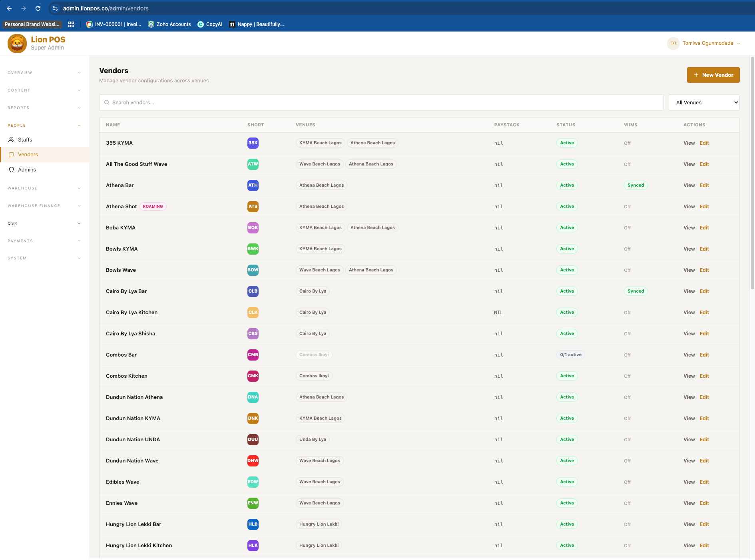The width and height of the screenshot is (755, 560).
Task: Expand the QSR sidebar section
Action: pyautogui.click(x=44, y=223)
